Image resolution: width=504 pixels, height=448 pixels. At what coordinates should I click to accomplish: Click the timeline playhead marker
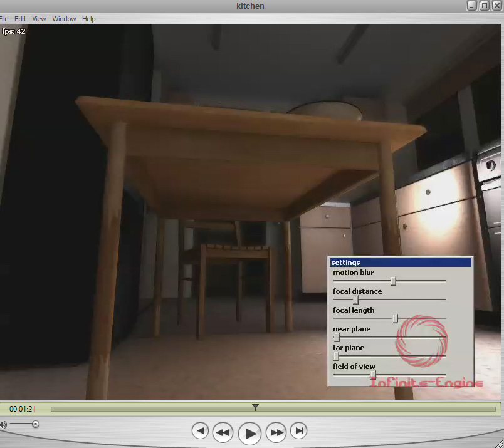click(255, 408)
